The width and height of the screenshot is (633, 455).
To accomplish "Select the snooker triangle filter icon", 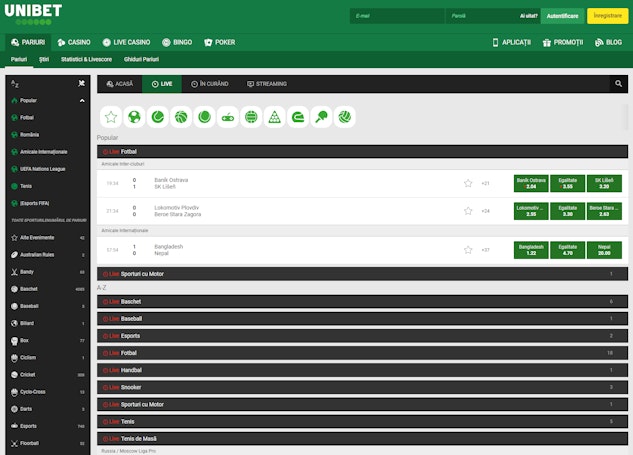I will [x=275, y=117].
